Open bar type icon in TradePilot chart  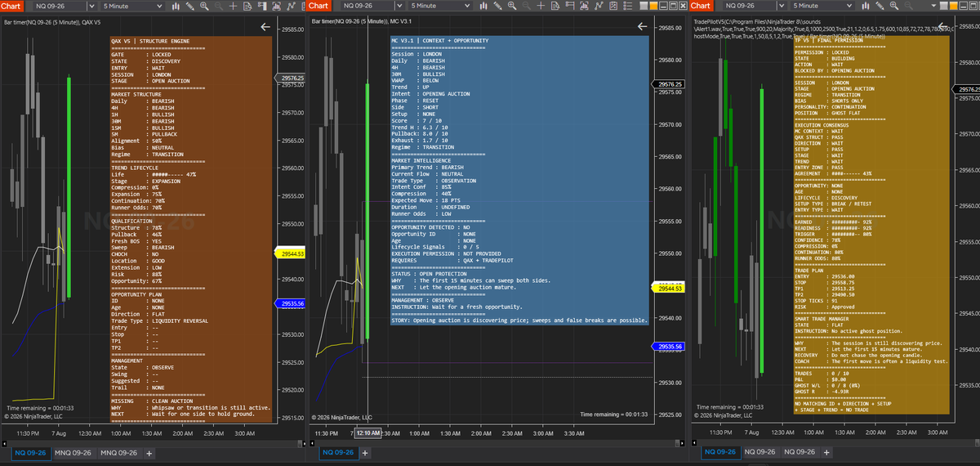pyautogui.click(x=866, y=6)
